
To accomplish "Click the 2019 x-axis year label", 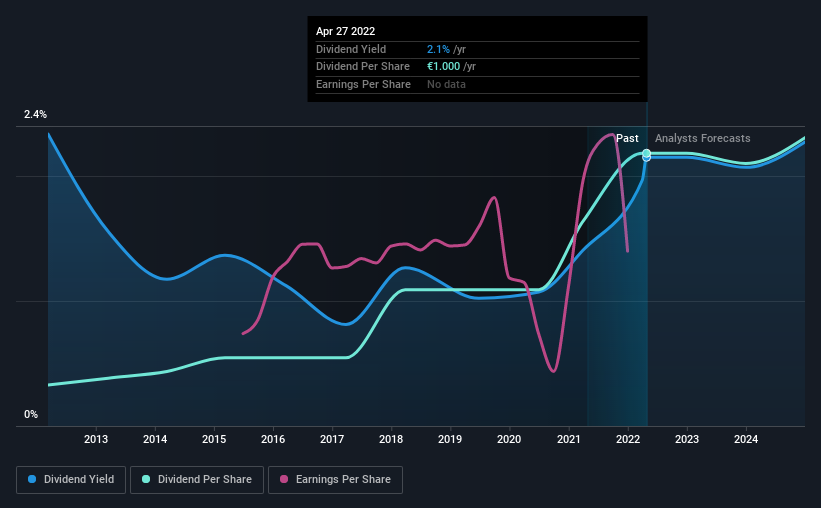I will [450, 439].
